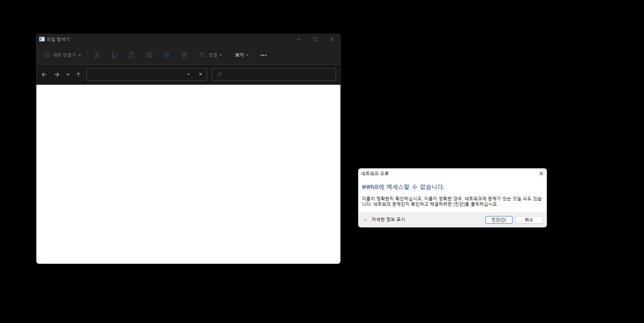Click the 진단(D) diagnose button

[x=499, y=220]
